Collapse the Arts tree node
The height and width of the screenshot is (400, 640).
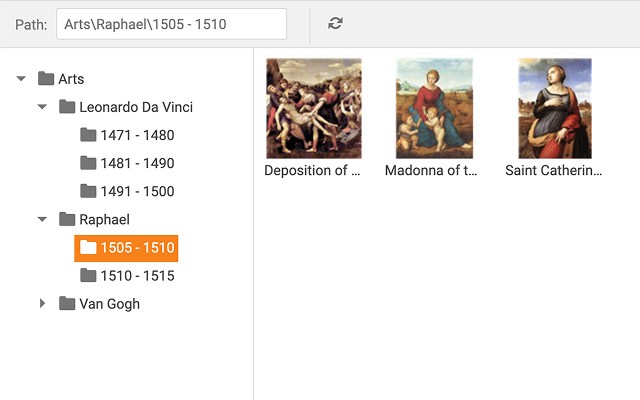coord(21,78)
